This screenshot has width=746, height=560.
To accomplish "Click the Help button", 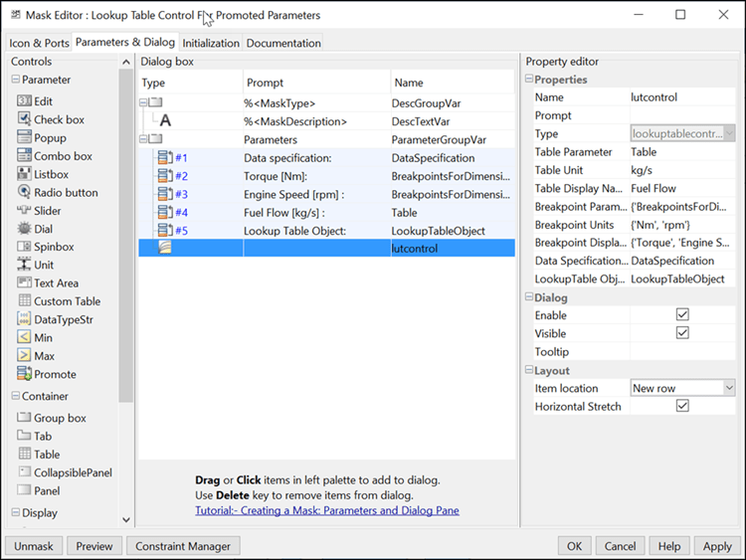I will pos(669,546).
